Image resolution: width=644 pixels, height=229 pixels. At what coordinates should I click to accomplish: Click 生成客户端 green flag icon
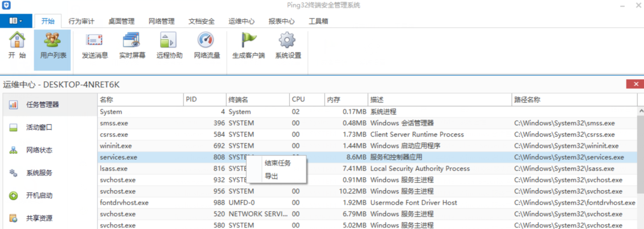tap(248, 46)
